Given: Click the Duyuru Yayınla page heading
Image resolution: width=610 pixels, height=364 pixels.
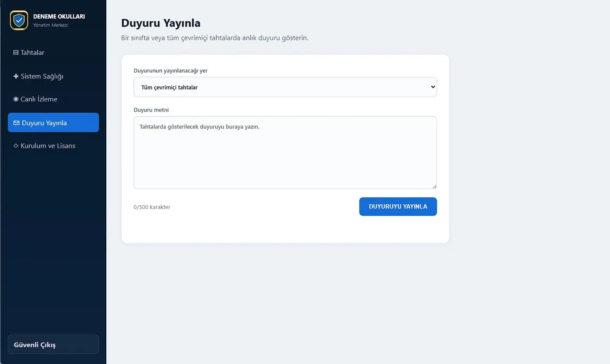Looking at the screenshot, I should pos(161,23).
